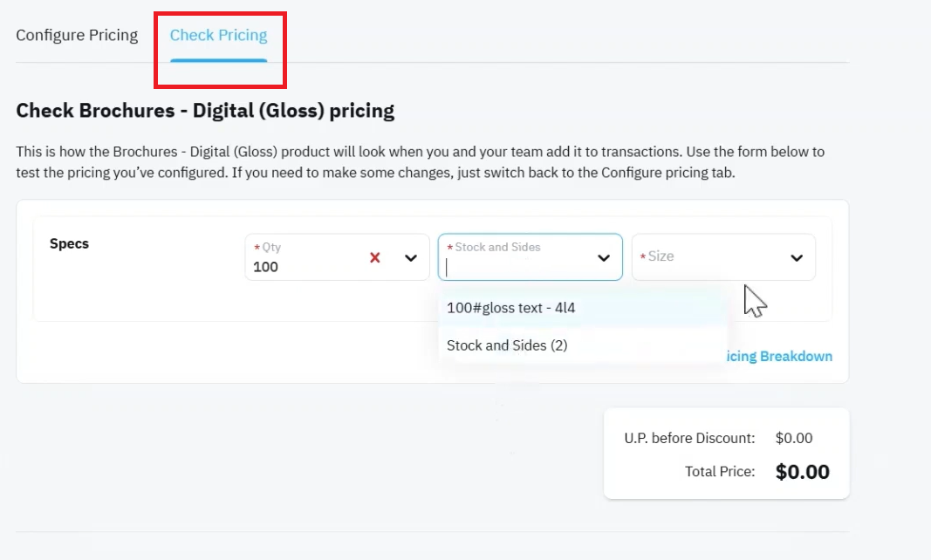931x560 pixels.
Task: Open the Size field placeholder
Action: click(661, 256)
